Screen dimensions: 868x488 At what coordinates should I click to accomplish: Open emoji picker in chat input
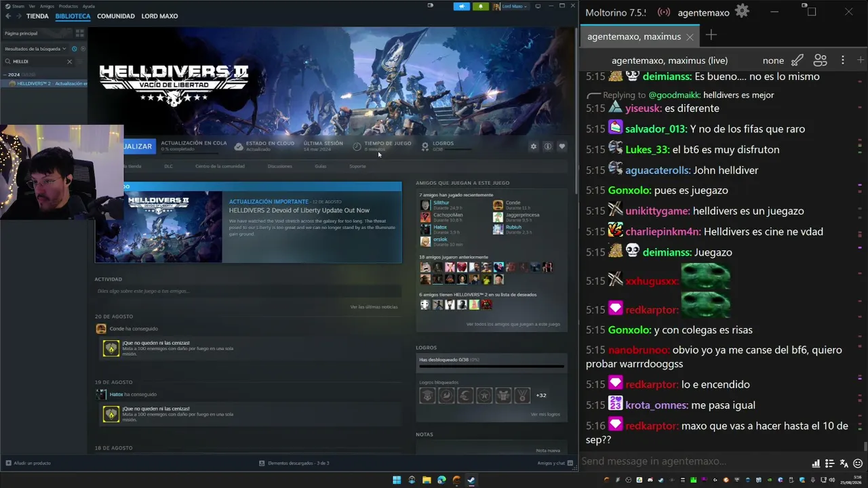[x=858, y=464]
